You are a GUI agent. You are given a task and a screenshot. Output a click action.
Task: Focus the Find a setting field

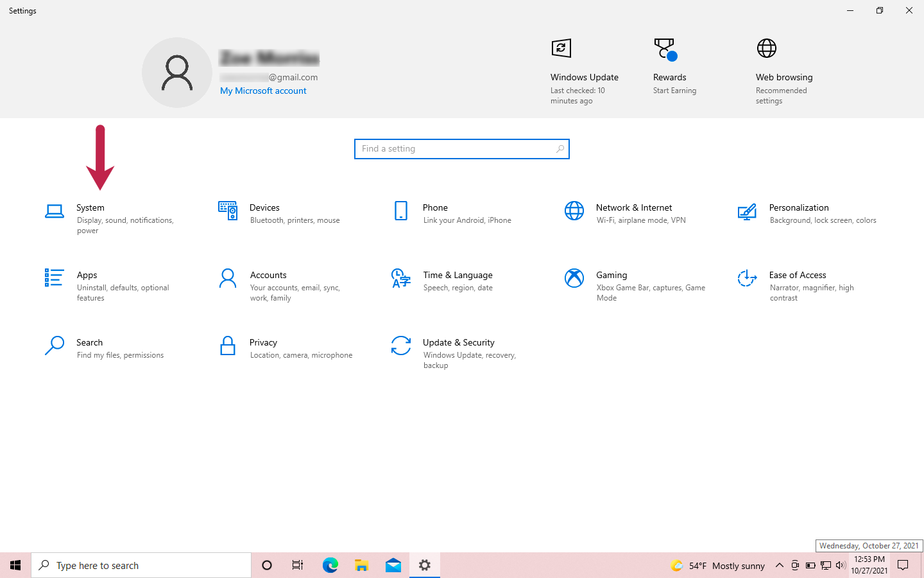462,149
